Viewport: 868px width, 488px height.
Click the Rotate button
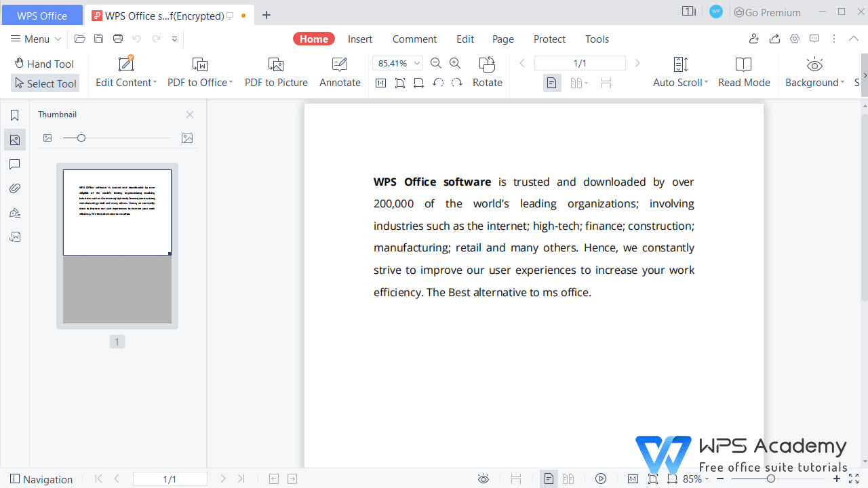[488, 73]
